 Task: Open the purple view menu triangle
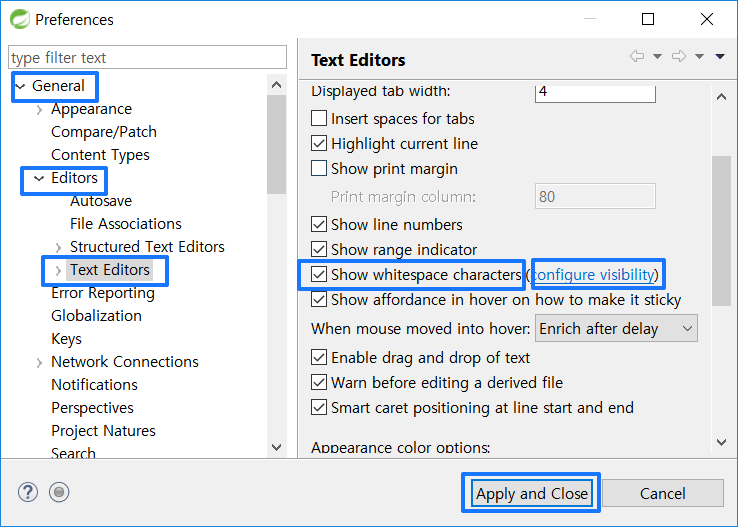(x=720, y=57)
